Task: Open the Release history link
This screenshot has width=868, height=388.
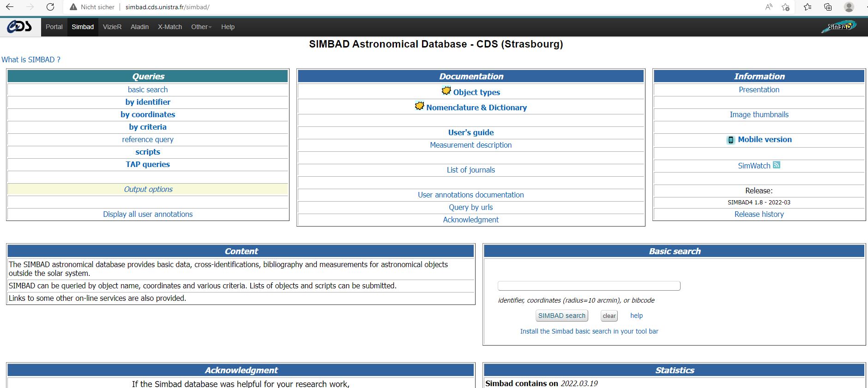Action: (759, 214)
